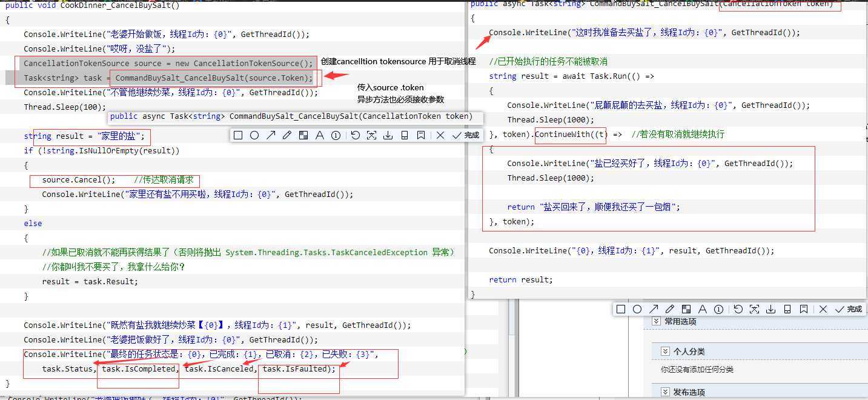This screenshot has width=868, height=400.
Task: Click the rectangle tool in the toolbar beside "家里的盐"
Action: (x=238, y=135)
